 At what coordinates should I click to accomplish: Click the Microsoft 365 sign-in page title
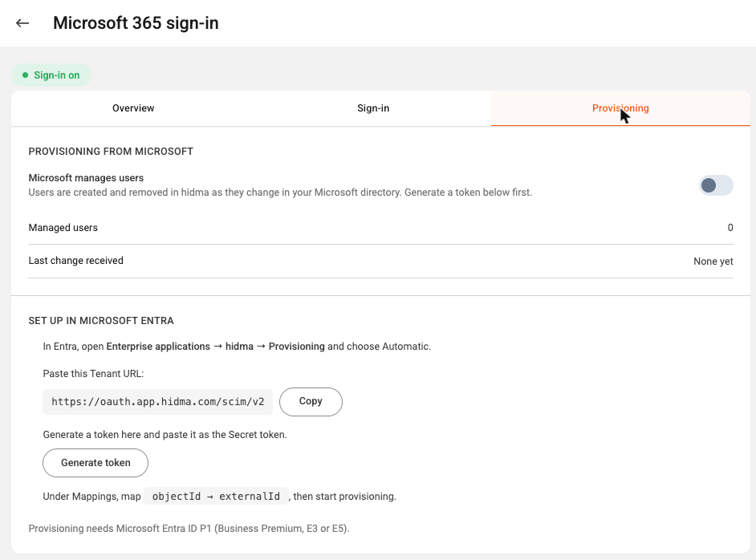[136, 23]
